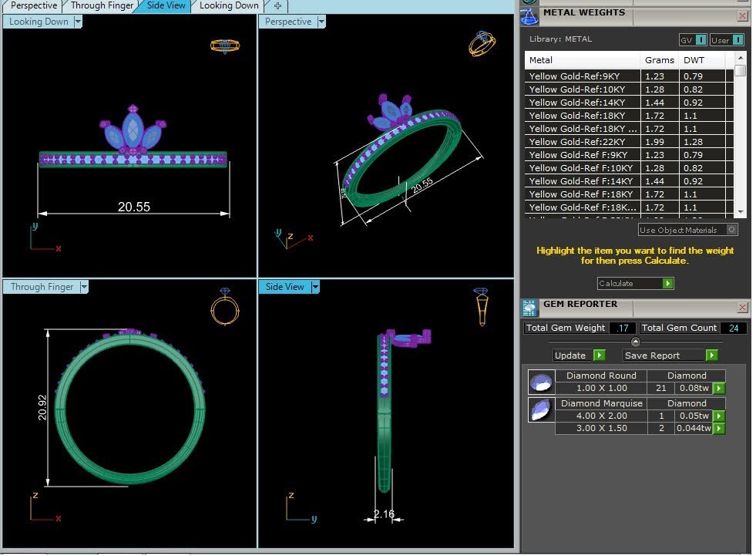Screen dimensions: 756x556
Task: Close the Gem Reporter panel
Action: tap(742, 308)
